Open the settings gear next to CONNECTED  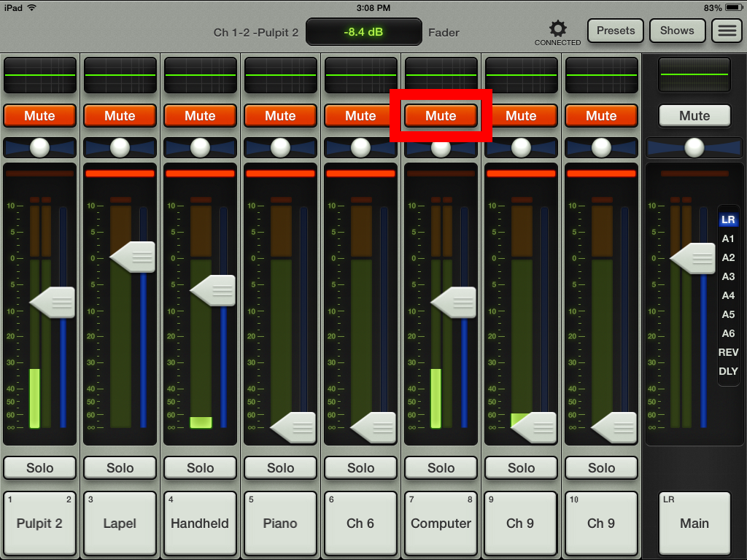557,27
